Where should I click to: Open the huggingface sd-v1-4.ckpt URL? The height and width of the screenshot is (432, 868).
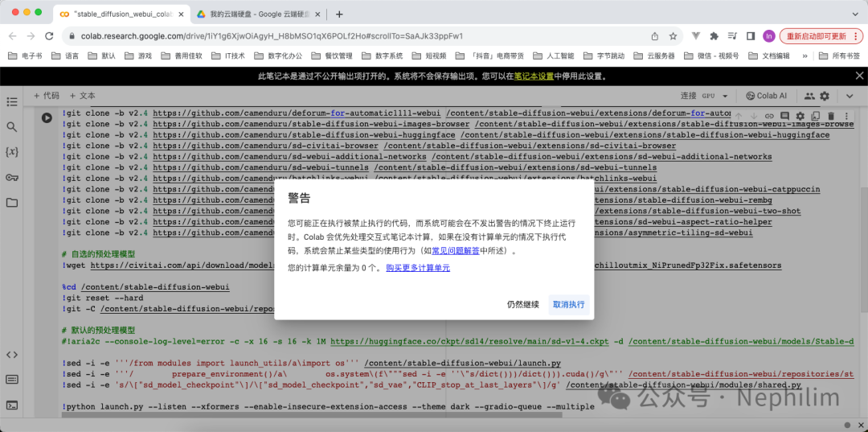pos(469,342)
